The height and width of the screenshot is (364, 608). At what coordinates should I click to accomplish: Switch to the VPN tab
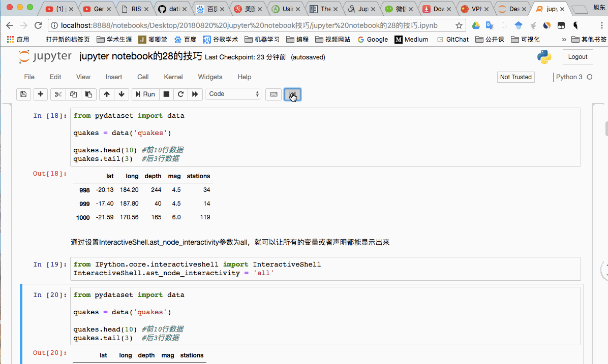coord(475,9)
